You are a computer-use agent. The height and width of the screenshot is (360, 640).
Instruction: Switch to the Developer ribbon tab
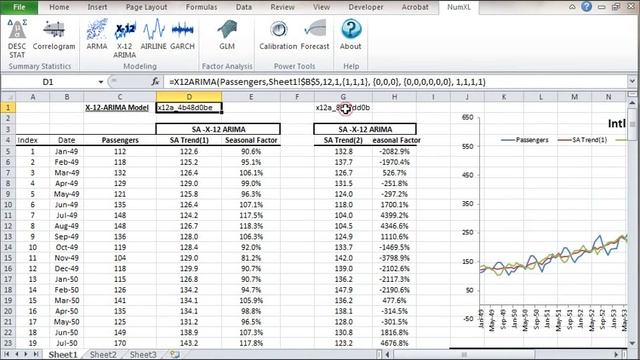[366, 7]
